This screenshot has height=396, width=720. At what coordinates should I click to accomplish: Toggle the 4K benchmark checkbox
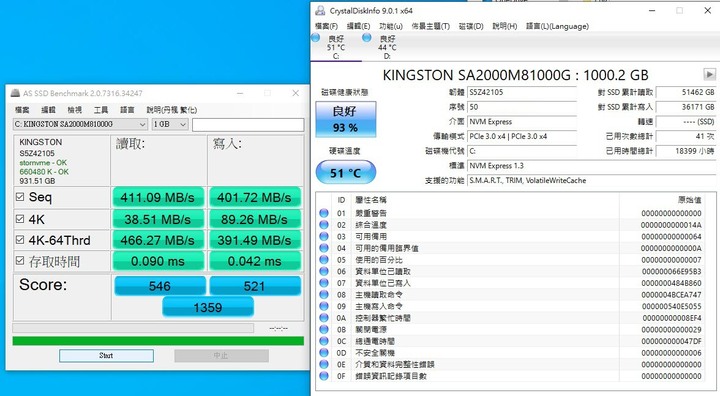pos(20,219)
